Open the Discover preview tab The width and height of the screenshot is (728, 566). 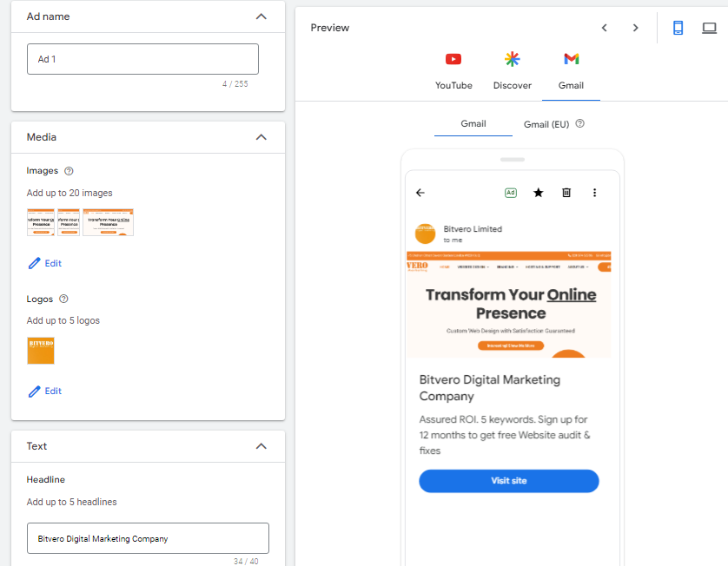(512, 71)
